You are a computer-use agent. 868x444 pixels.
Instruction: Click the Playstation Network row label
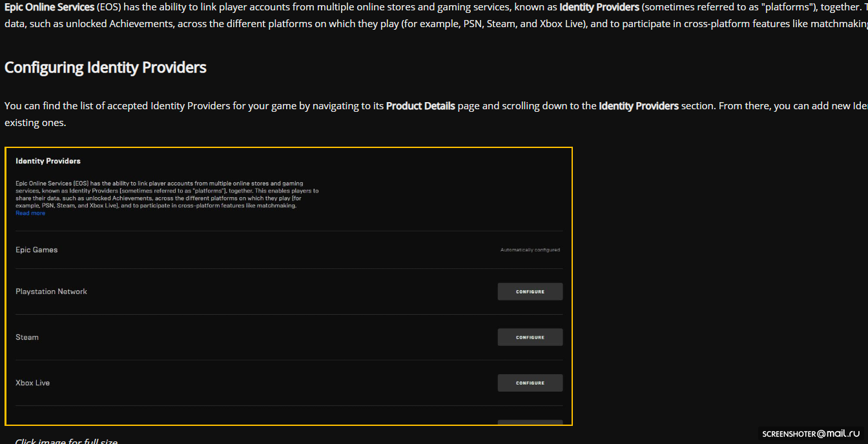click(x=51, y=291)
